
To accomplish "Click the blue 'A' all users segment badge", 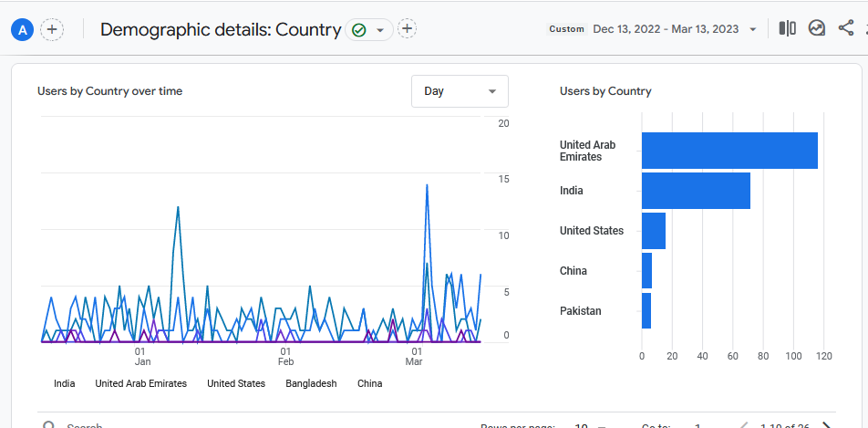I will (x=22, y=30).
